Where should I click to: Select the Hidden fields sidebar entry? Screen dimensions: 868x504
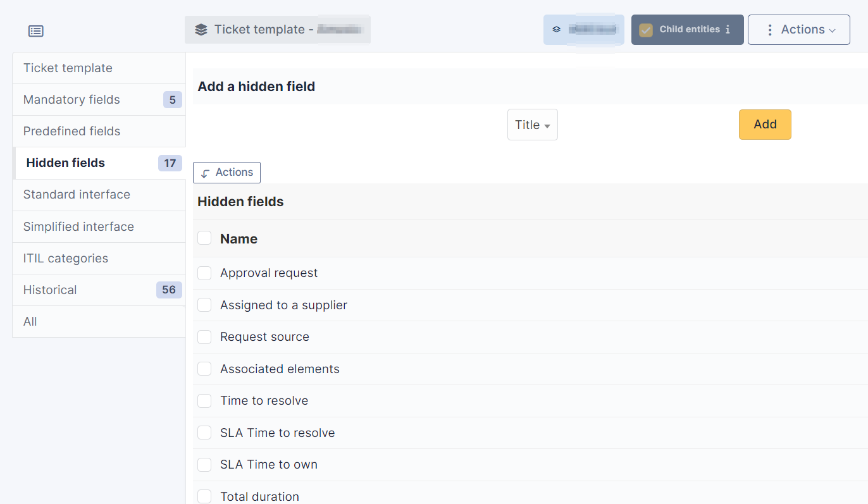65,163
